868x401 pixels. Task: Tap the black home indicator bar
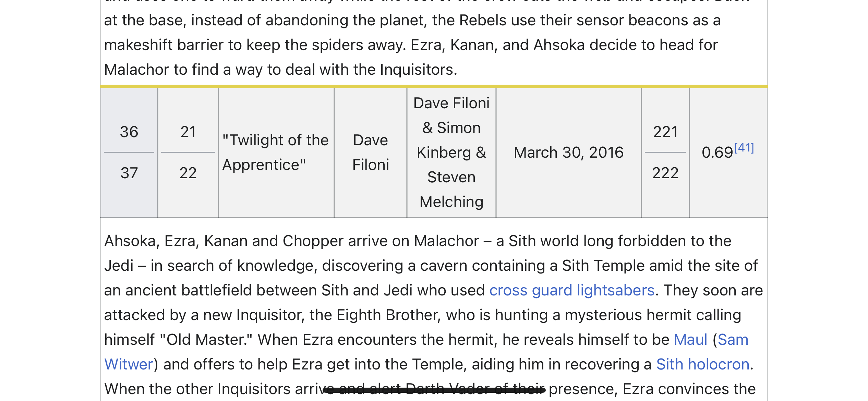[434, 390]
